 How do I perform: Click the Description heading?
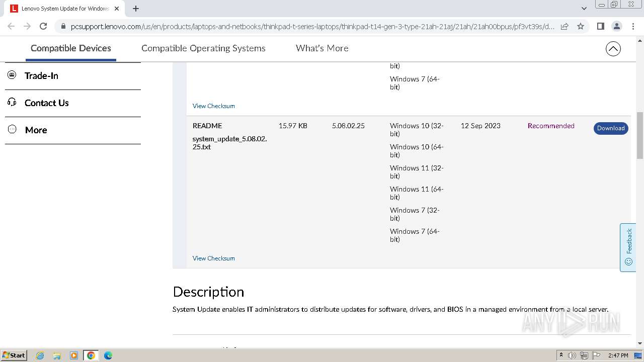click(208, 292)
